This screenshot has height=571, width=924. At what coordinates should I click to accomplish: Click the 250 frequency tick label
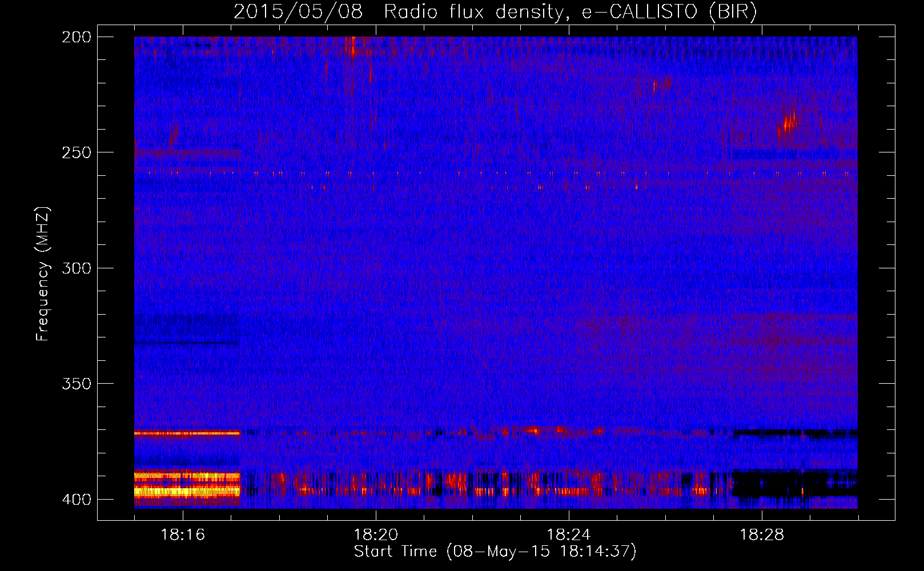point(77,152)
